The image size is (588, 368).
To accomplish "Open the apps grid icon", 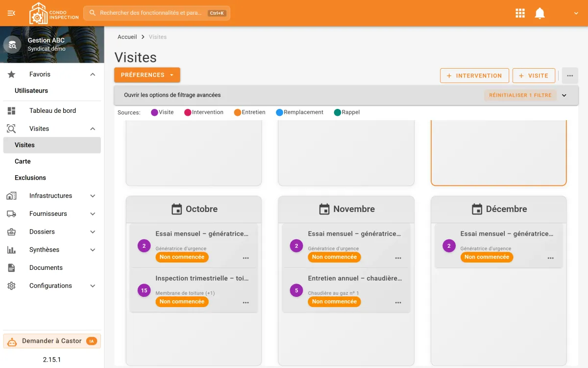I will pyautogui.click(x=520, y=13).
